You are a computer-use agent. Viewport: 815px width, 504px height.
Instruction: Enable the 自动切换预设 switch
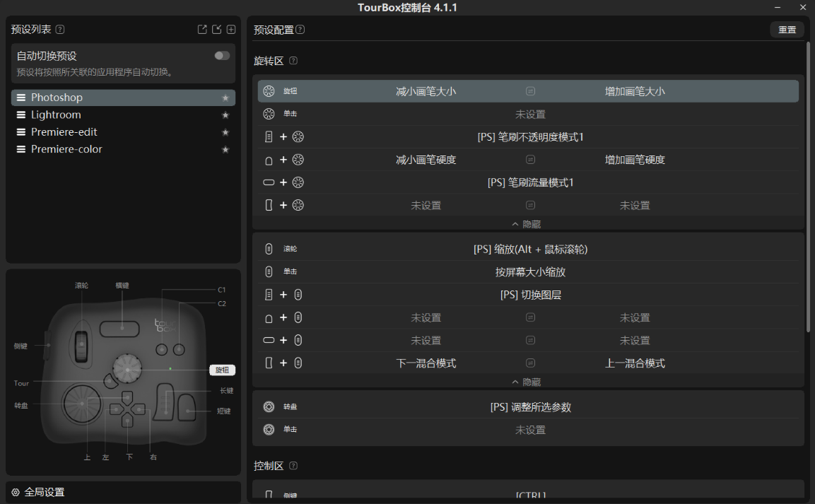(x=221, y=54)
